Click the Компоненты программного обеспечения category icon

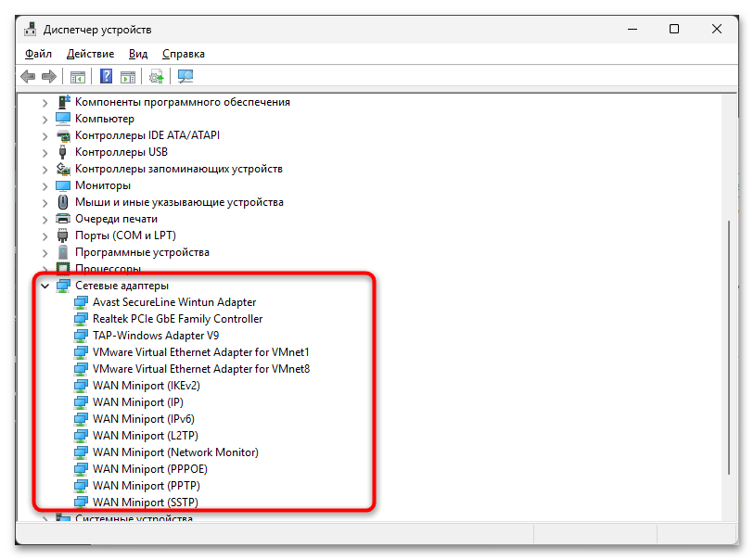click(63, 102)
